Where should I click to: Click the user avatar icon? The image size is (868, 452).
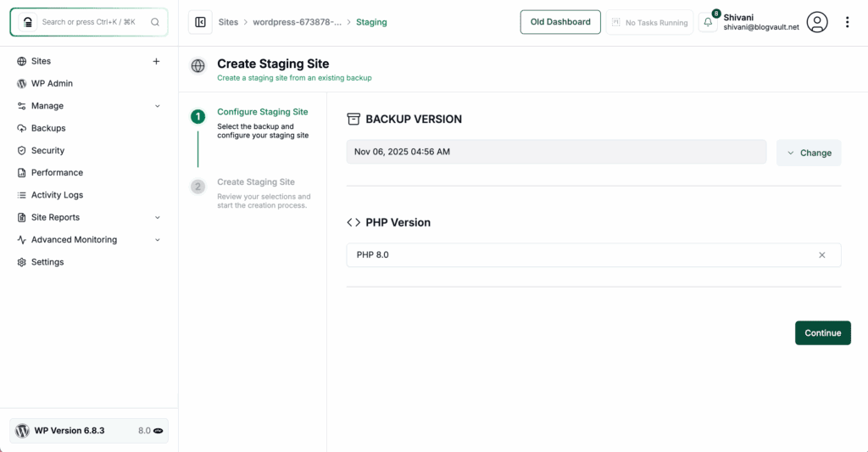coord(817,22)
